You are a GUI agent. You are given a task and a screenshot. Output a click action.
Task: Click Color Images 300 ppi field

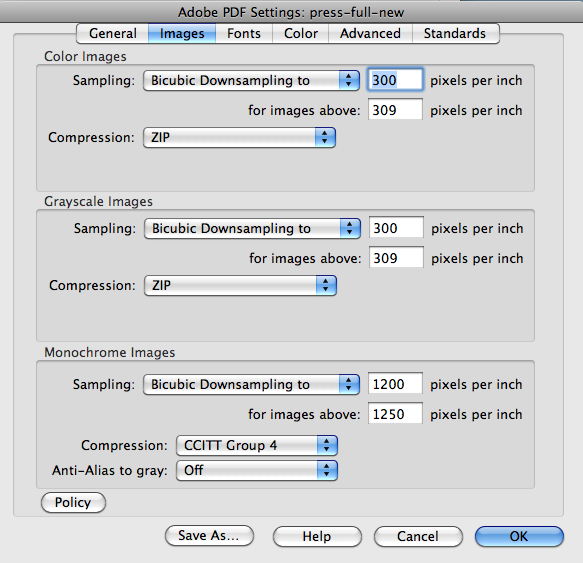395,80
